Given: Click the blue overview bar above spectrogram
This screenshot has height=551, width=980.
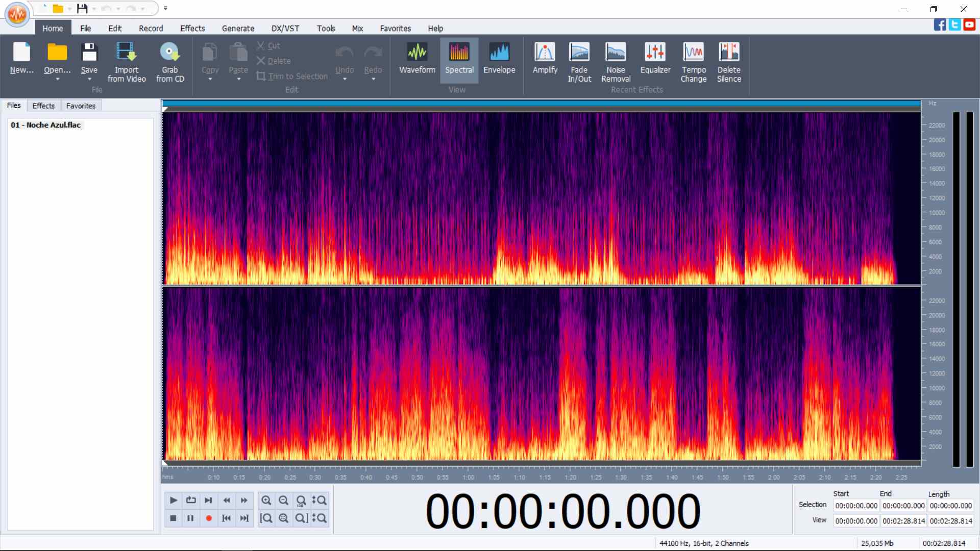Looking at the screenshot, I should click(541, 104).
